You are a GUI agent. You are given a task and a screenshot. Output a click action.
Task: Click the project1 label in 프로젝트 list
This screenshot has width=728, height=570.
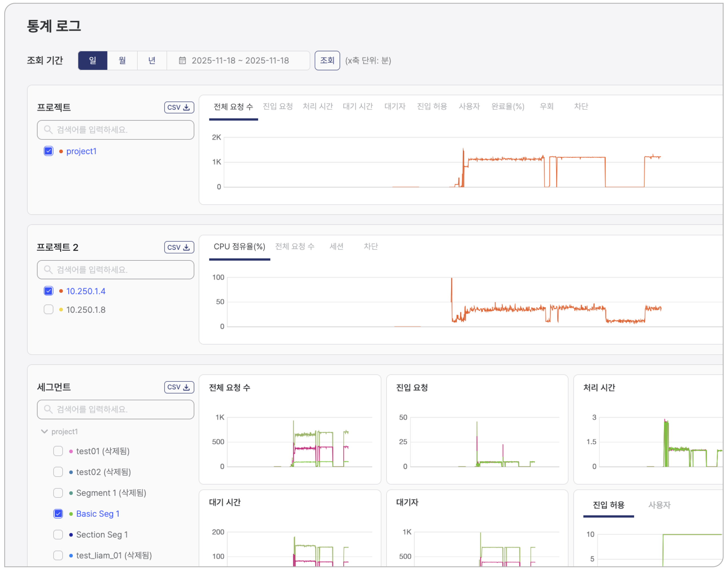82,151
